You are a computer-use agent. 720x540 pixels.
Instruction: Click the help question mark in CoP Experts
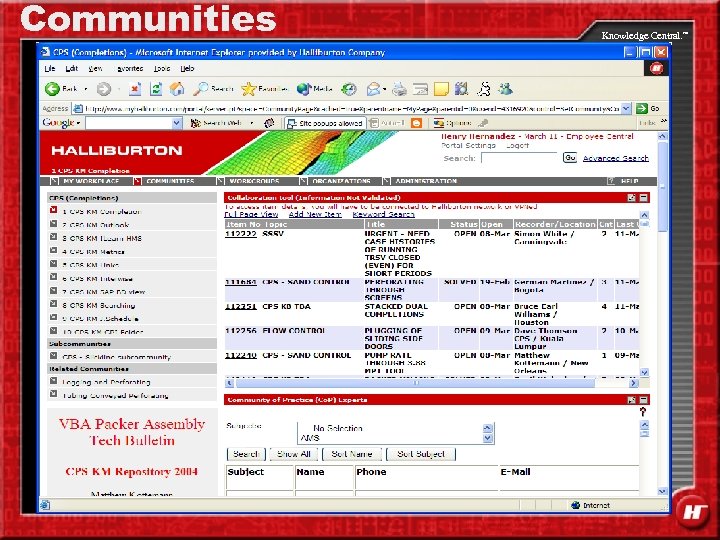point(643,412)
